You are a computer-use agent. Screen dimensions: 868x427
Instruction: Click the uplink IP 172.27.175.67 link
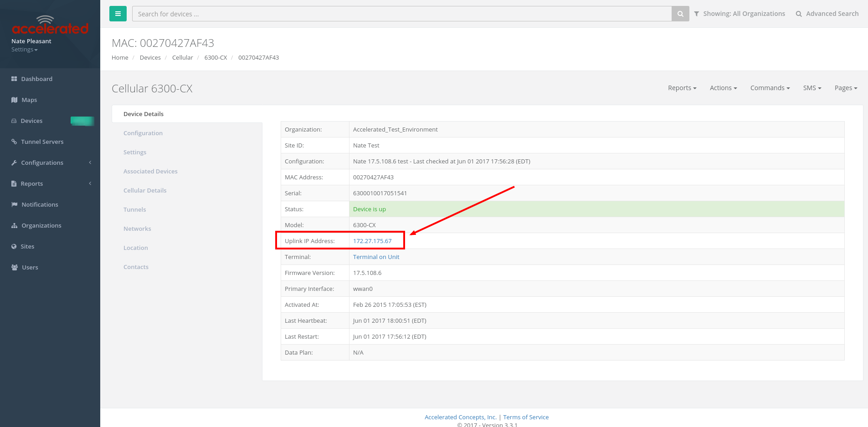point(372,241)
